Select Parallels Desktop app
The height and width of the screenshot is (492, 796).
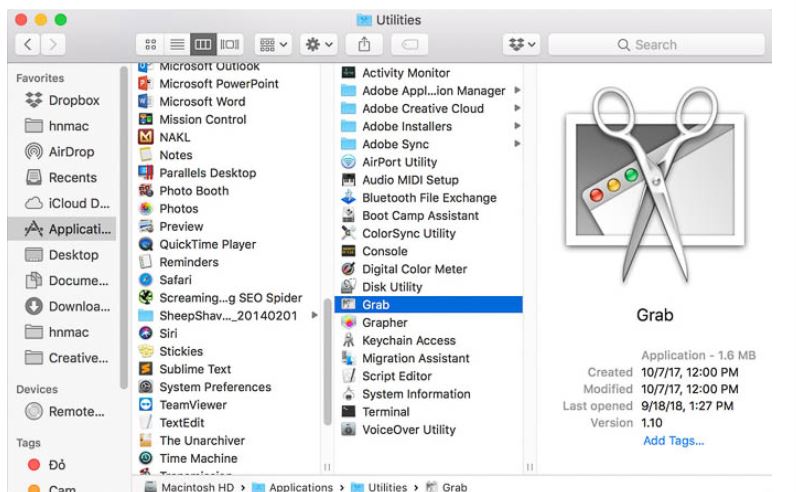[x=197, y=173]
